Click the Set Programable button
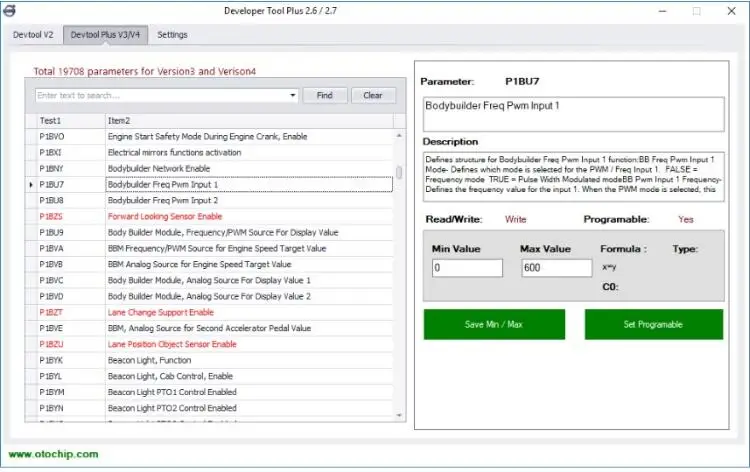Image resolution: width=750 pixels, height=472 pixels. tap(654, 324)
